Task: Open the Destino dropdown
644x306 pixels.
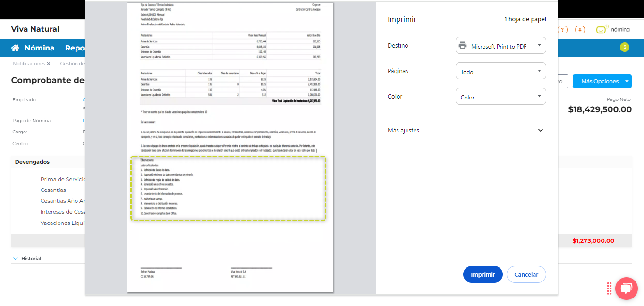Action: tap(500, 46)
